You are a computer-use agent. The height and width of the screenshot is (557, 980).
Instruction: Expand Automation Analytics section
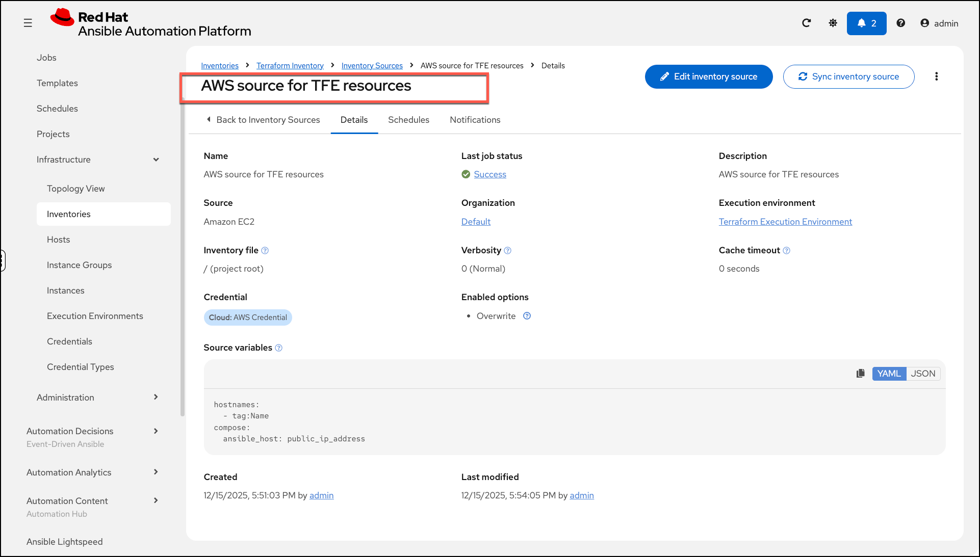[x=156, y=472]
